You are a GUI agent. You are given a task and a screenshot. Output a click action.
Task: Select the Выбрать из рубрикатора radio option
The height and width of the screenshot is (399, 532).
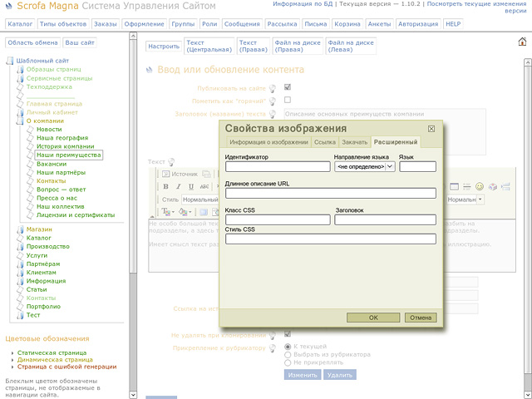(288, 354)
